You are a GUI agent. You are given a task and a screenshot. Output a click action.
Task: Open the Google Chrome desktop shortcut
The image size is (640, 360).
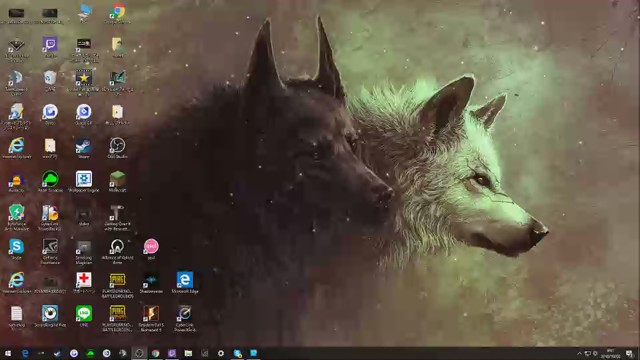tap(117, 13)
